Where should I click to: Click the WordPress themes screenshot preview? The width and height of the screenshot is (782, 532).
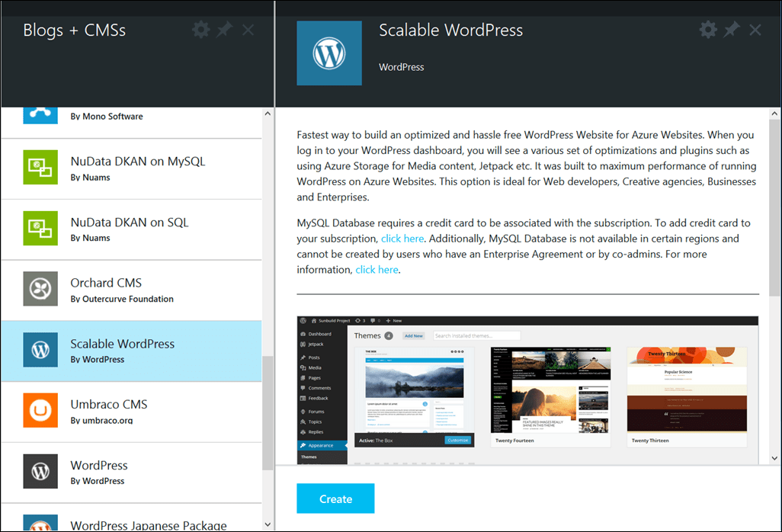527,390
